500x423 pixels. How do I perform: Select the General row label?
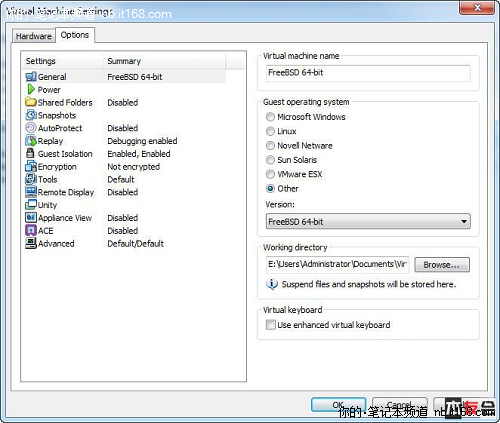click(52, 77)
